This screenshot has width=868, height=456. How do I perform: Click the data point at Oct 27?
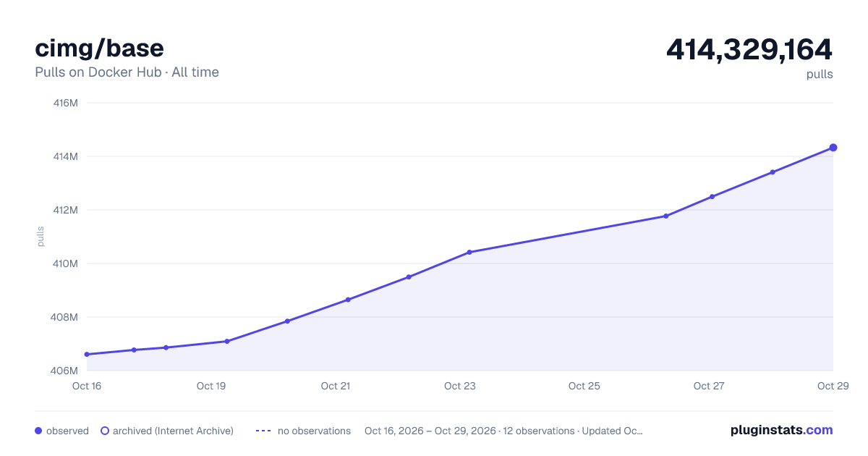tap(712, 196)
